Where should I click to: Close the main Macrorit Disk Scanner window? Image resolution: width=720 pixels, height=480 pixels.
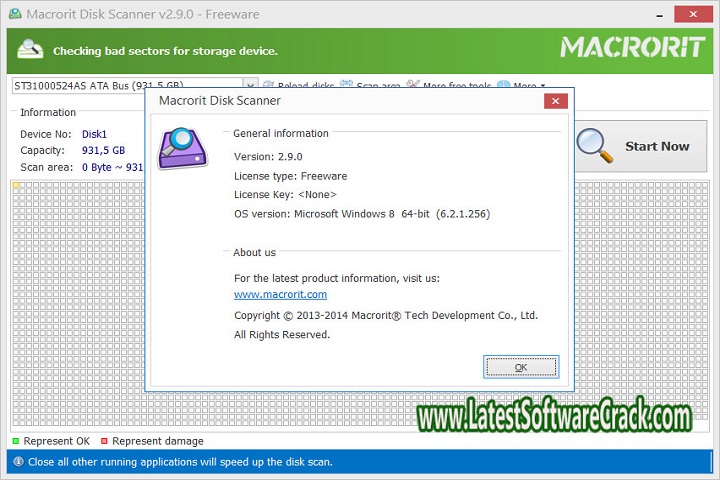693,14
